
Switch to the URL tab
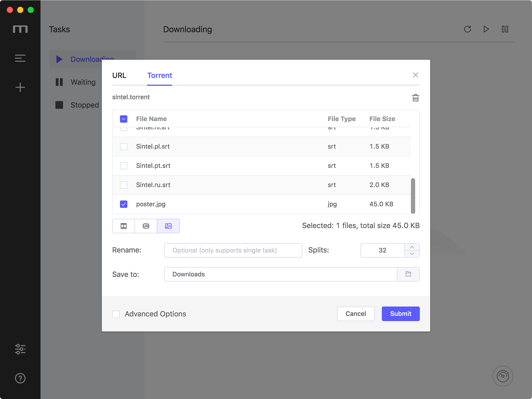119,75
